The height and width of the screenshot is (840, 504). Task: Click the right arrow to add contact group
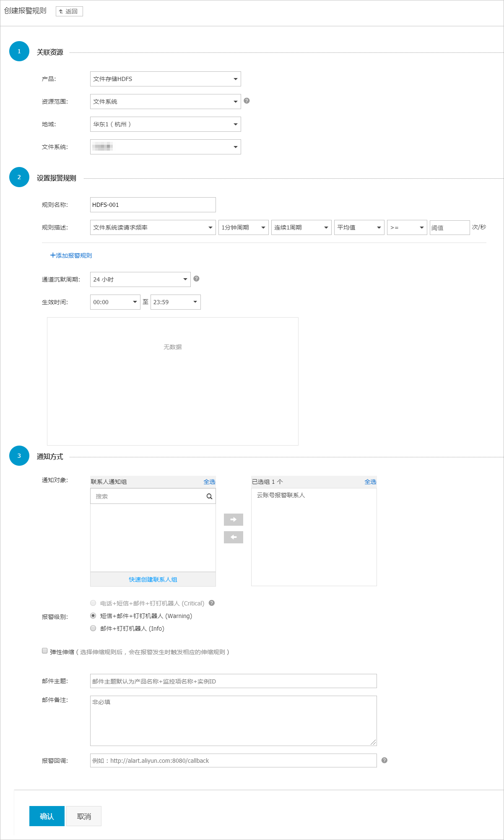click(x=234, y=519)
